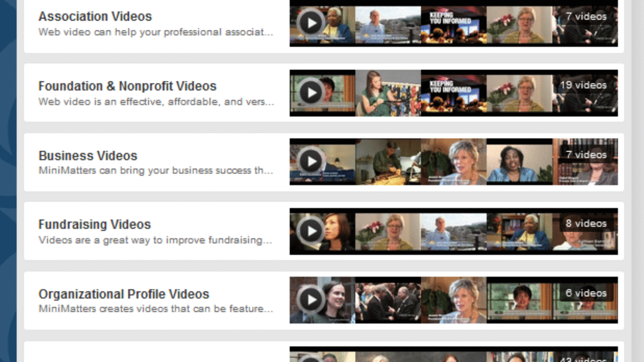Select woman by bookshelf thumbnail in Fundraising Videos
The image size is (644, 362).
click(x=520, y=232)
